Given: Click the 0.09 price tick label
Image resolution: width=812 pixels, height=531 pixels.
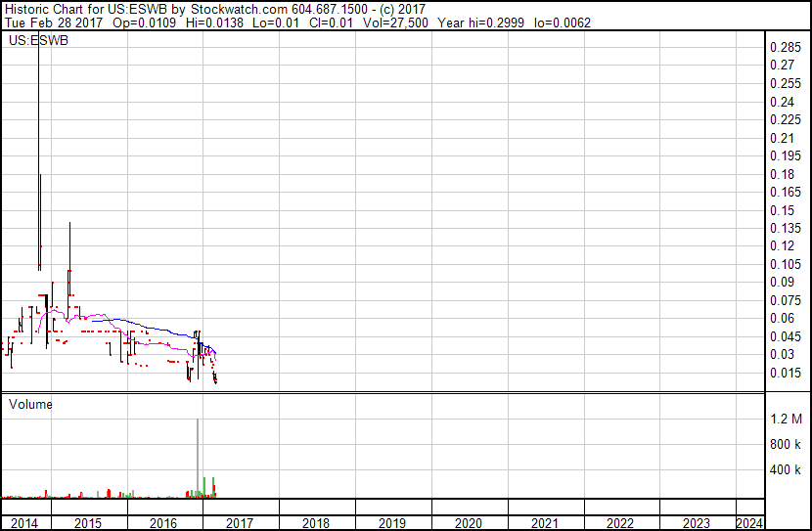Looking at the screenshot, I should (x=783, y=283).
